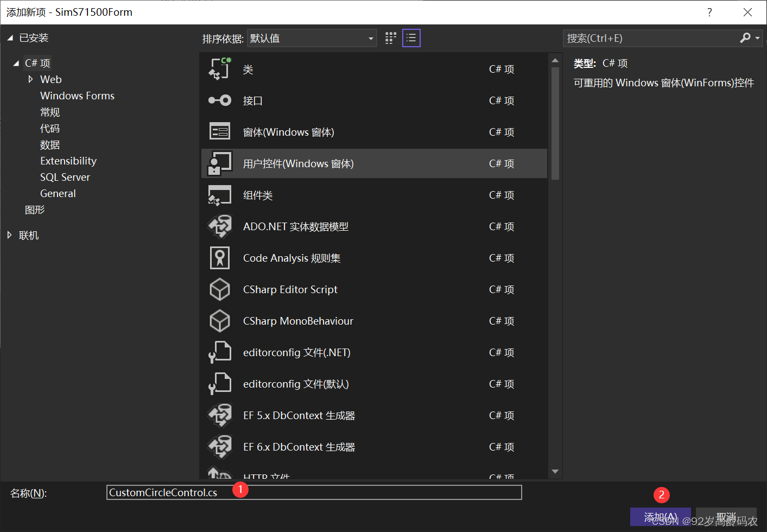Focus the Name input field
The height and width of the screenshot is (532, 767).
pyautogui.click(x=314, y=492)
